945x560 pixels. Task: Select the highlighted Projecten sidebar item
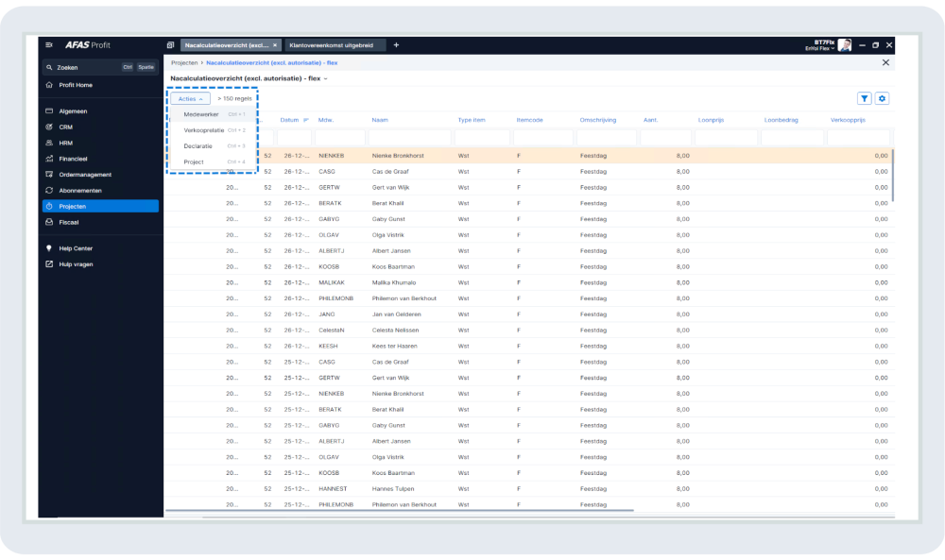click(x=100, y=207)
